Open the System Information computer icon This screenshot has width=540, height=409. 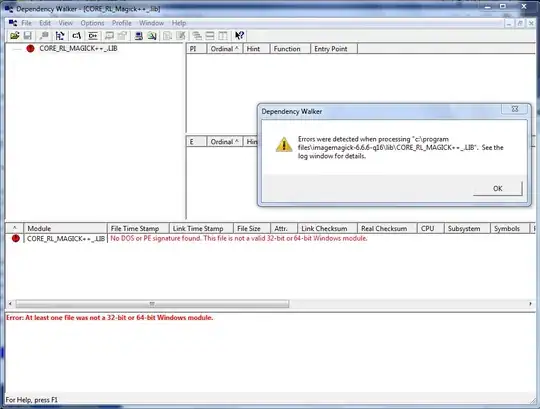[139, 35]
